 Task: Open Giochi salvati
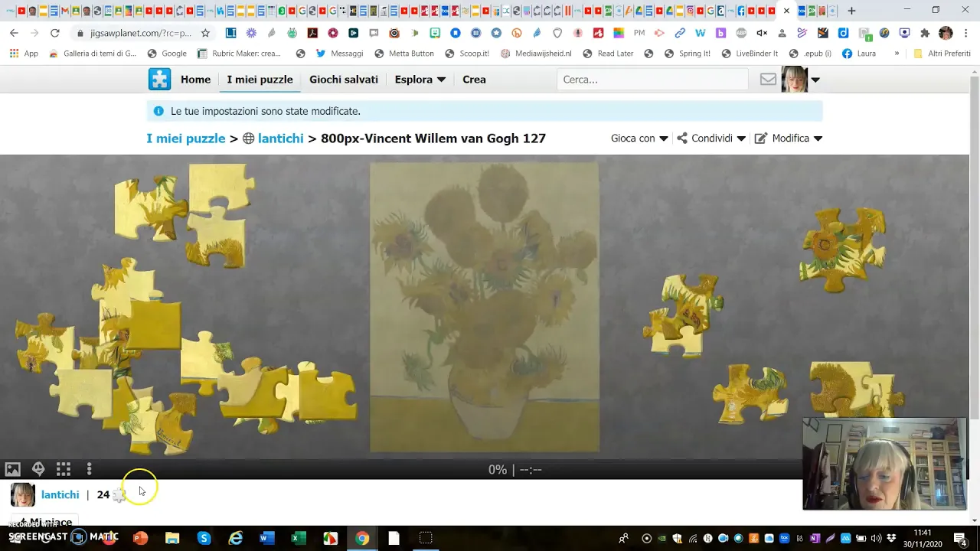(344, 80)
